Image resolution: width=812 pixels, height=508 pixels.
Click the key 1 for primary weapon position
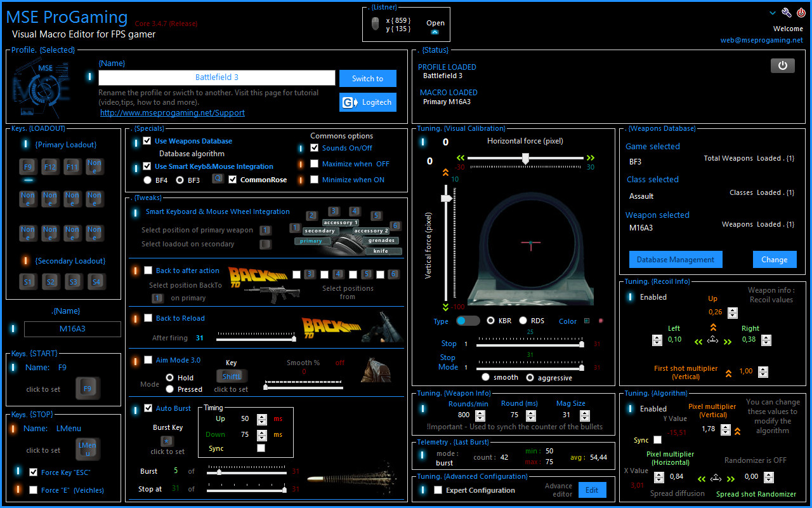click(x=265, y=231)
